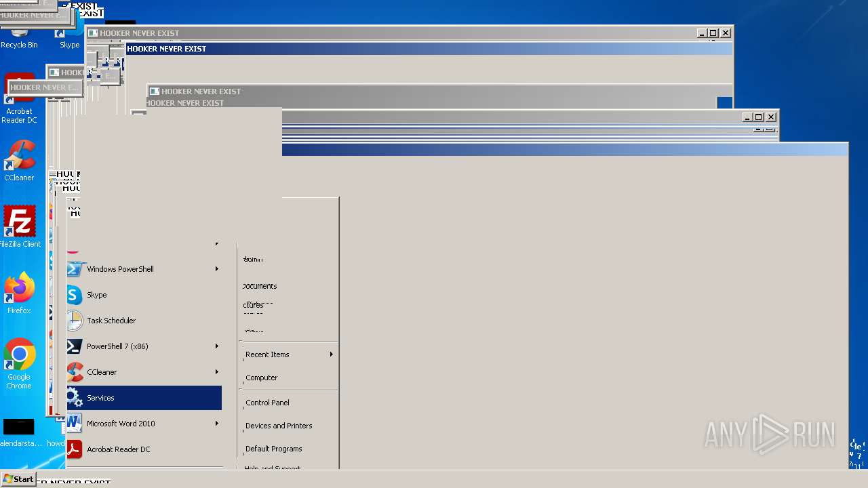Click the Services text label

click(100, 398)
